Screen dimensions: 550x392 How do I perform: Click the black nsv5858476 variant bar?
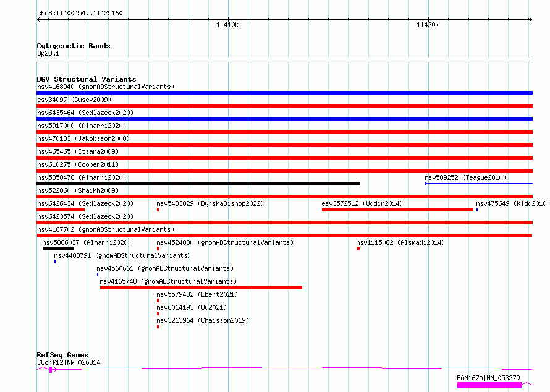198,184
